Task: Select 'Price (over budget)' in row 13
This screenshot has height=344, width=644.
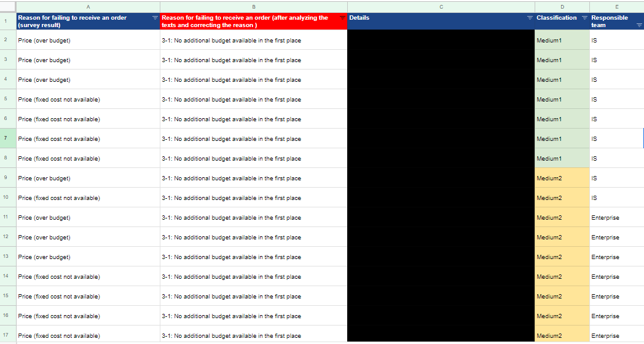Action: [88, 257]
